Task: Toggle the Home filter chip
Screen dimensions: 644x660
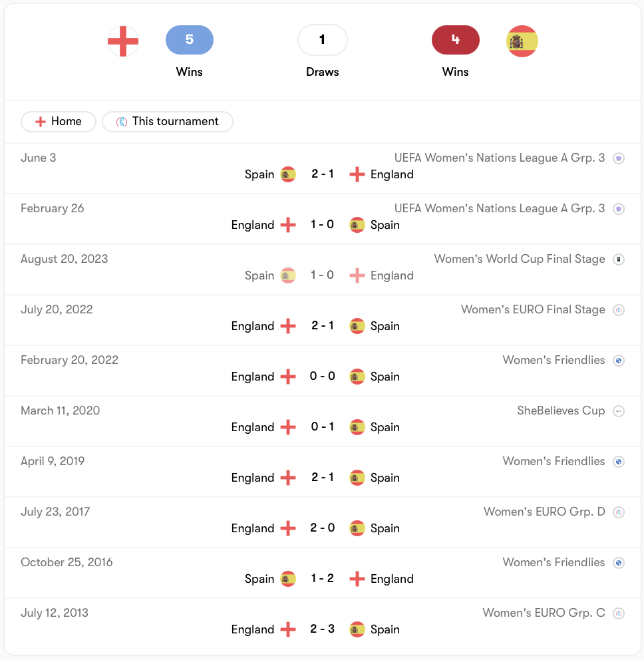Action: 59,122
